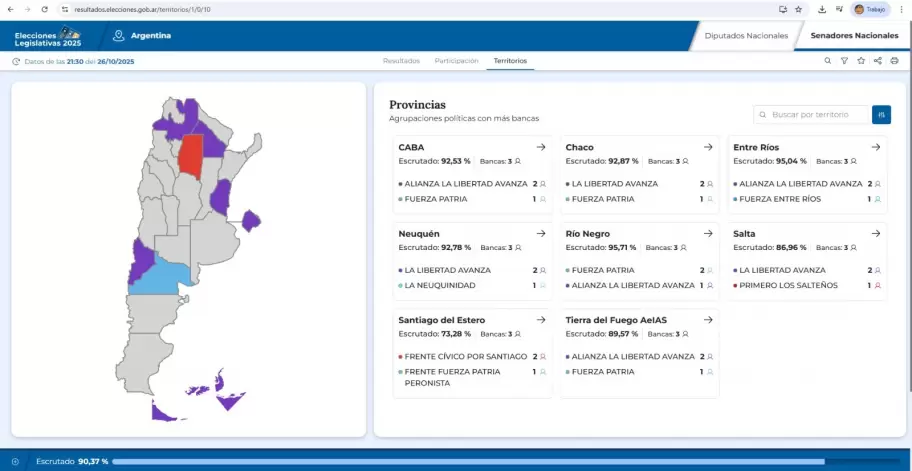Reload the page with browser refresh icon
912x471 pixels.
[x=44, y=9]
